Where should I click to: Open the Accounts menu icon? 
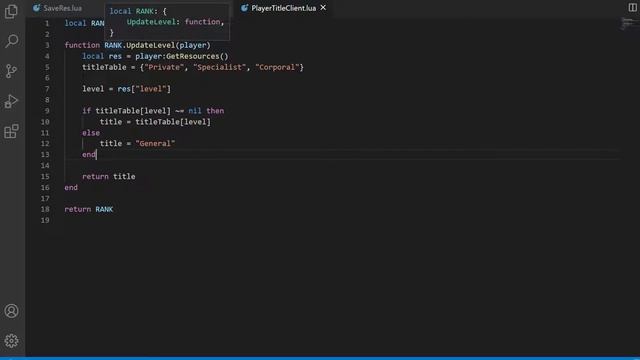pyautogui.click(x=11, y=311)
